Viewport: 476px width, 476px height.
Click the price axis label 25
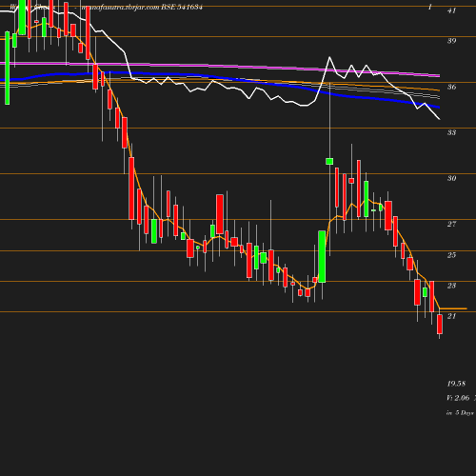click(x=451, y=255)
